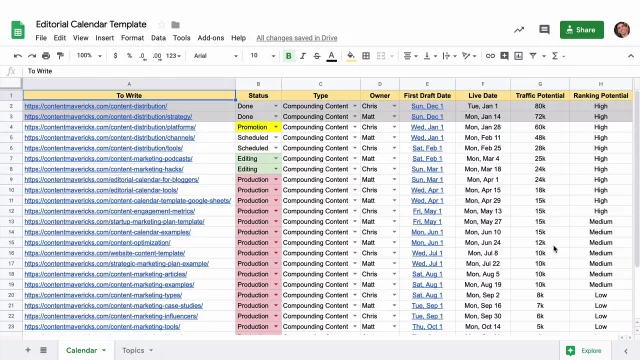The height and width of the screenshot is (360, 640).
Task: Open the borders tool
Action: click(366, 56)
